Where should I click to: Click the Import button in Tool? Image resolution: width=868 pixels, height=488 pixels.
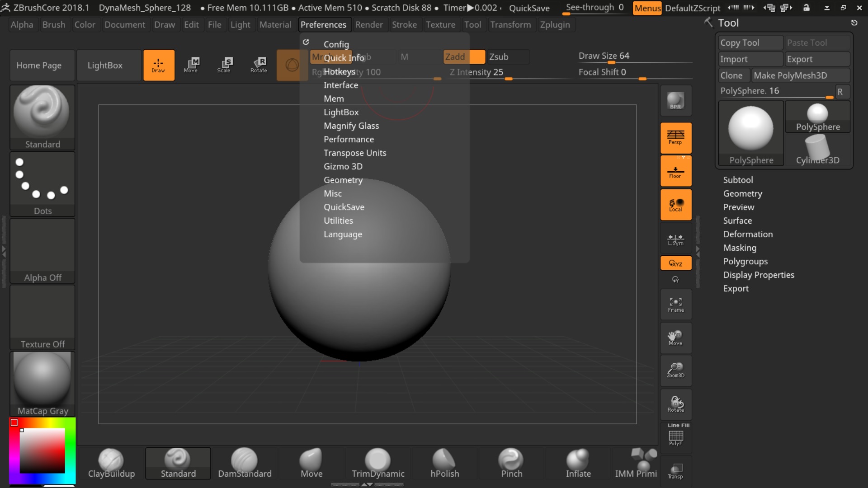[x=750, y=59]
